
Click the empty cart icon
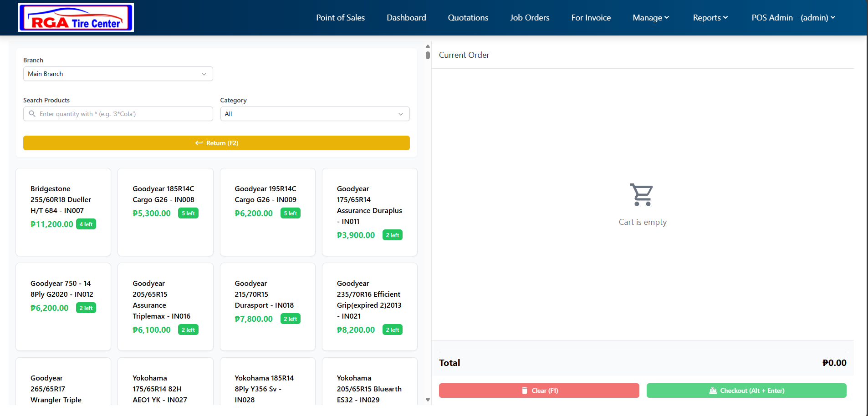(642, 195)
